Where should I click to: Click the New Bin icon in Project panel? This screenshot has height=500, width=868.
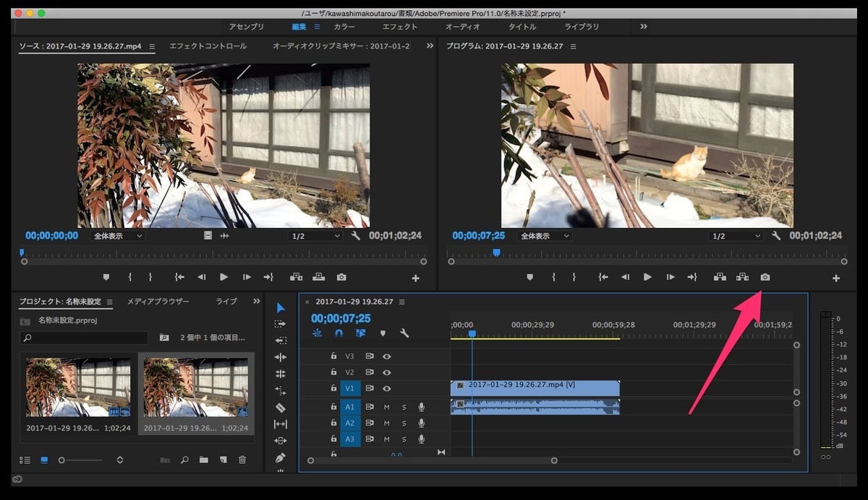[x=204, y=459]
